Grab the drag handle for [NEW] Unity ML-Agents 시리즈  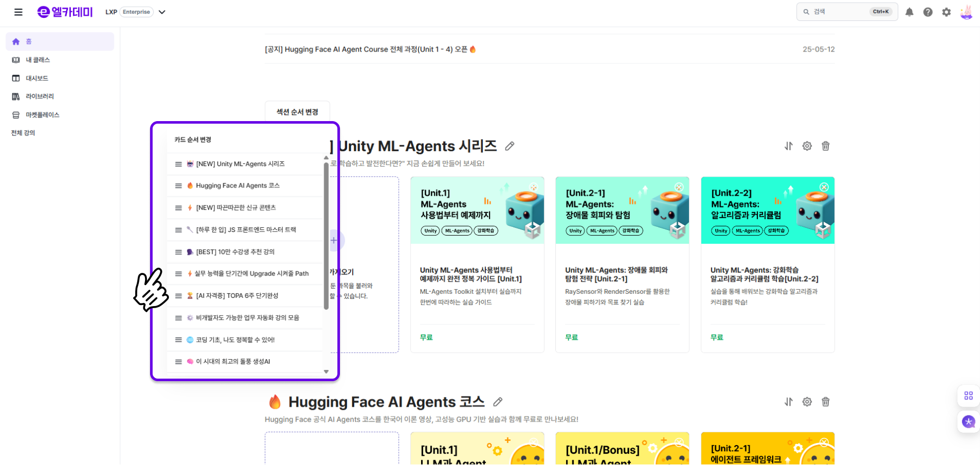coord(178,164)
